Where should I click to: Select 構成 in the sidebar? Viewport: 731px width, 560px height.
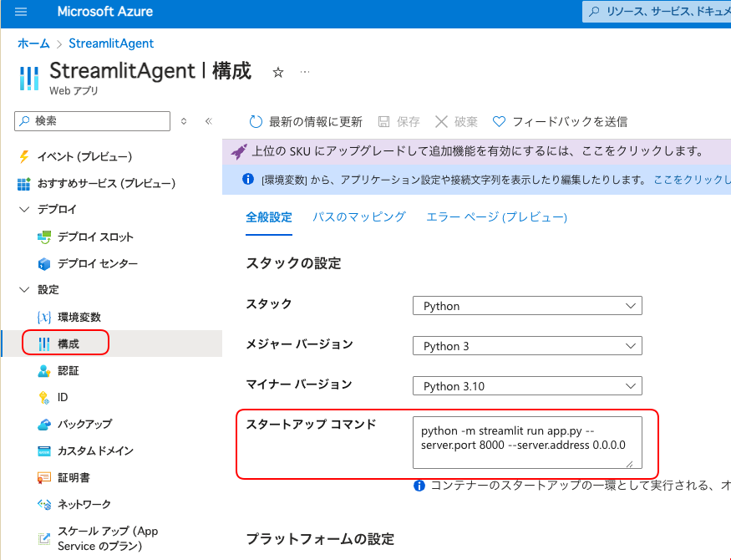(x=69, y=344)
